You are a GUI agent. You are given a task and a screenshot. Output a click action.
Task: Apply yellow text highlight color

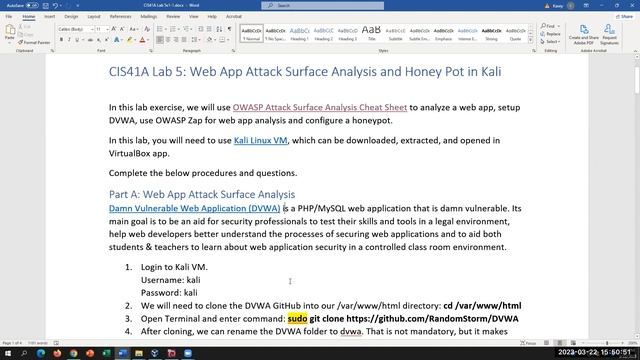pyautogui.click(x=129, y=40)
